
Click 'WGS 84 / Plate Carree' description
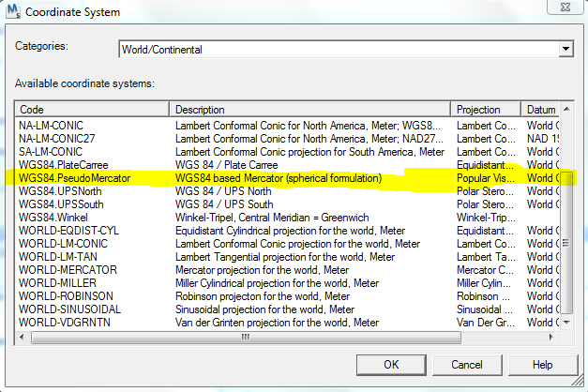pos(227,165)
